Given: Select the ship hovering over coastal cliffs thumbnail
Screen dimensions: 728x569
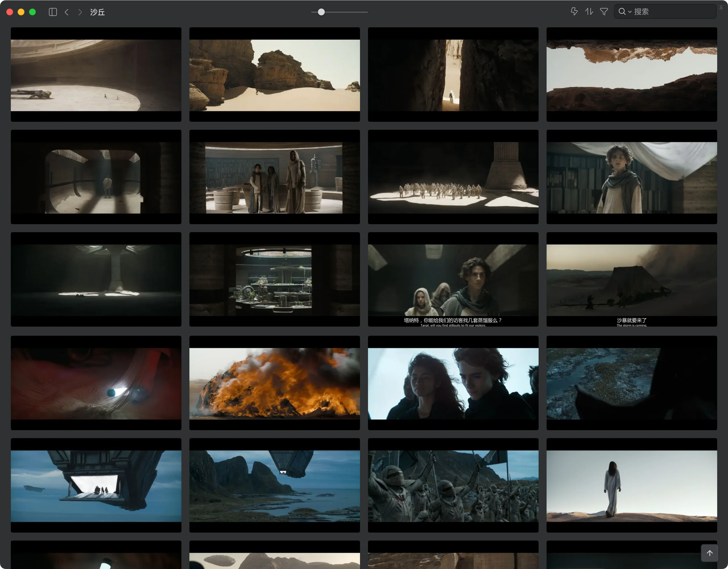Looking at the screenshot, I should click(275, 485).
